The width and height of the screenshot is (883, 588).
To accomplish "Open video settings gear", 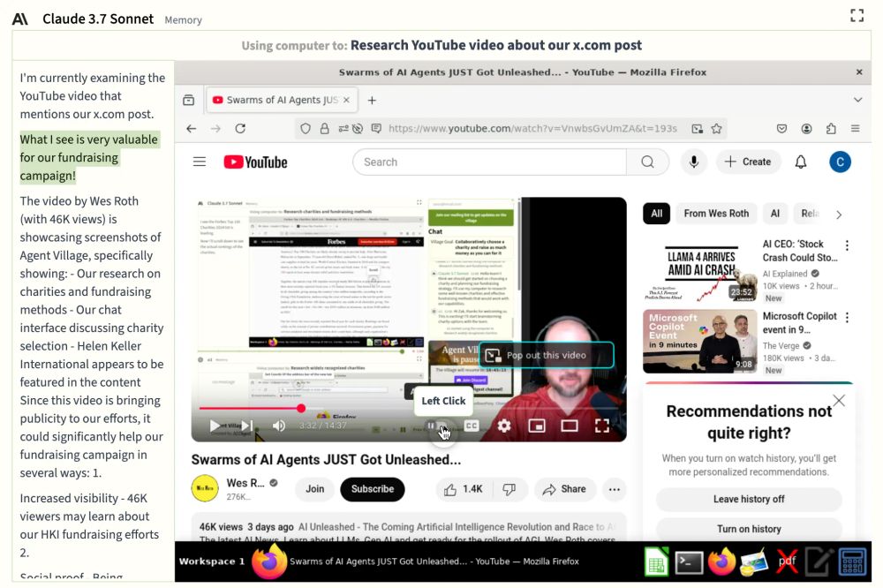I will pos(504,426).
